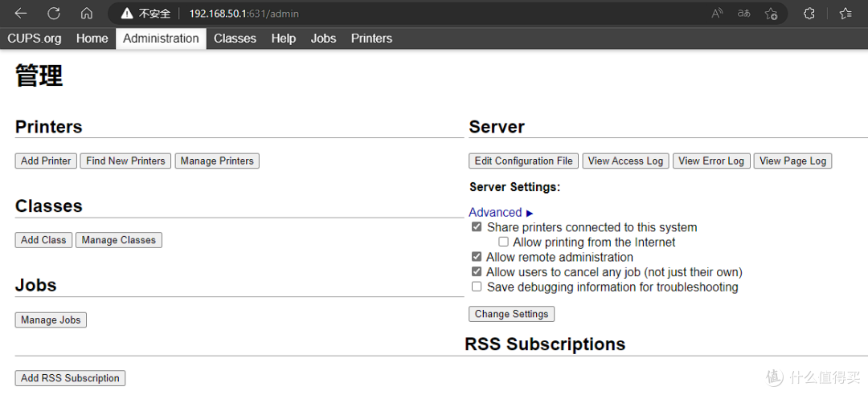Enable Allow printing from the Internet
This screenshot has height=395, width=868.
503,242
